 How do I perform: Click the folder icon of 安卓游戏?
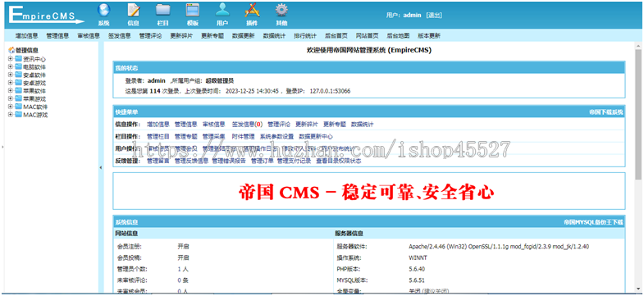click(19, 83)
